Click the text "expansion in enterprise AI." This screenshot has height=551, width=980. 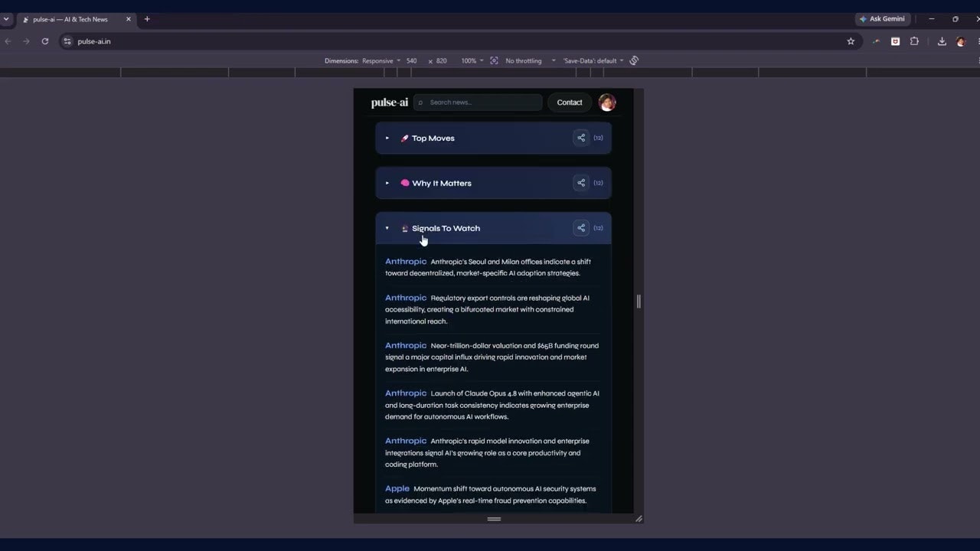click(426, 369)
